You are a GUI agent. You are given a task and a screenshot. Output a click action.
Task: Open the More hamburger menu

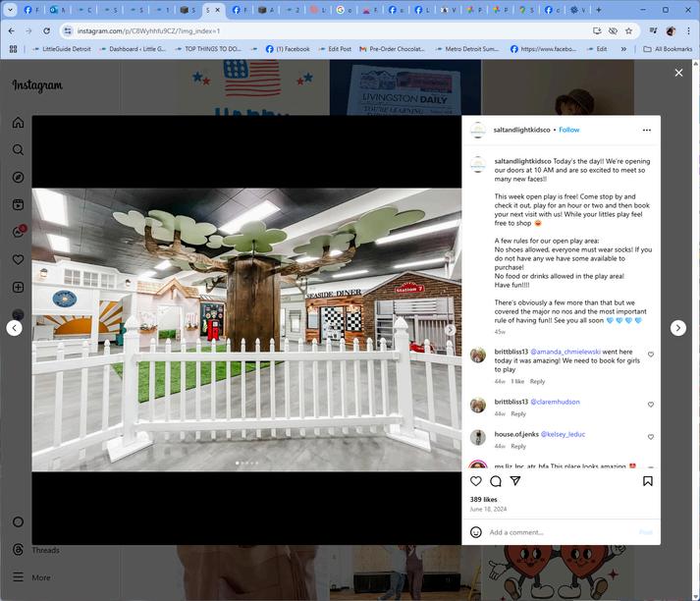[18, 577]
